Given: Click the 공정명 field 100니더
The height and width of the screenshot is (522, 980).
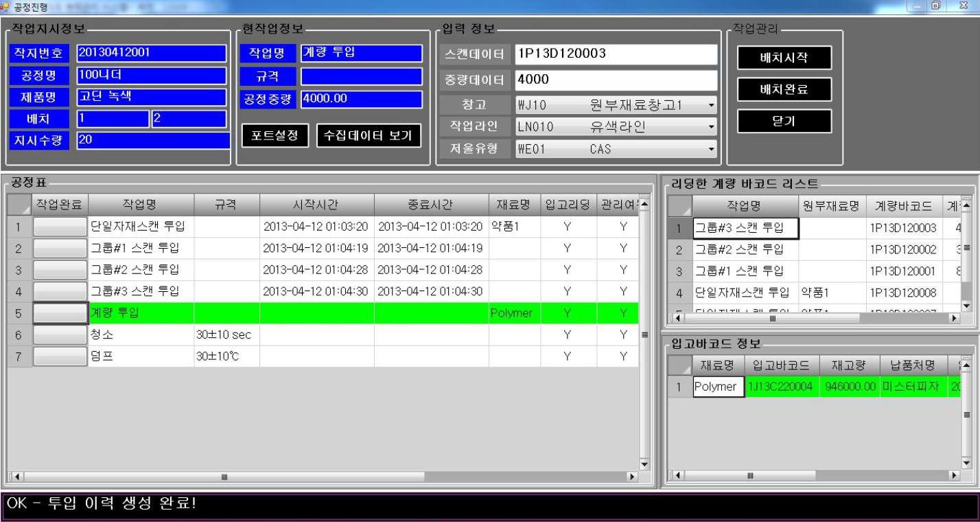Looking at the screenshot, I should (x=152, y=75).
